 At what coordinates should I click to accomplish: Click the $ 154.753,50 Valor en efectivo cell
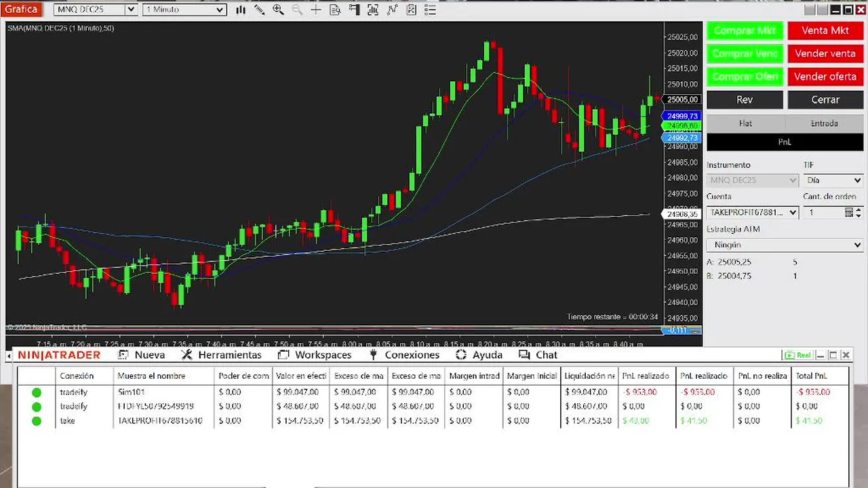[x=301, y=420]
